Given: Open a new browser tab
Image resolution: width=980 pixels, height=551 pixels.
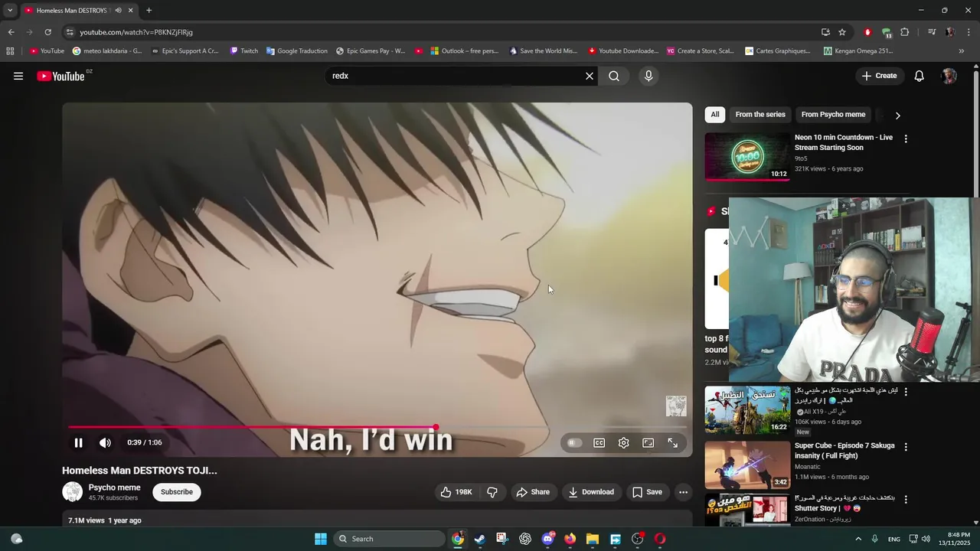Looking at the screenshot, I should [x=149, y=11].
